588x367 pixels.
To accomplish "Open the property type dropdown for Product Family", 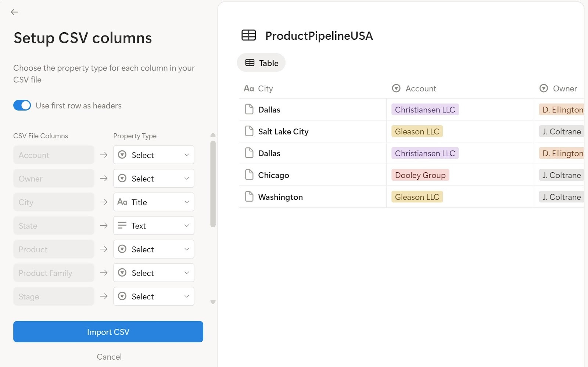I will (154, 273).
